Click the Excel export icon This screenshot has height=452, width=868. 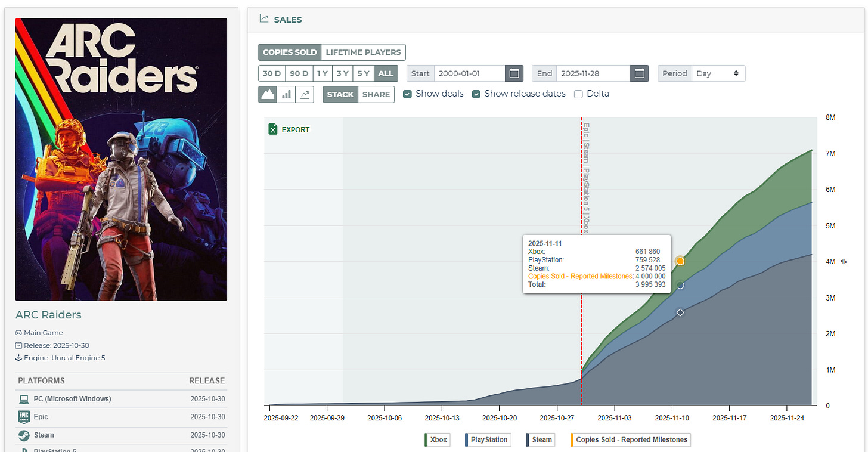(x=273, y=129)
